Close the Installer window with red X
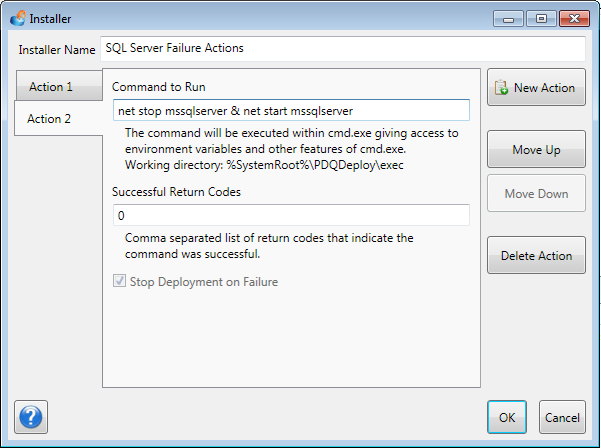601x448 pixels. 574,18
